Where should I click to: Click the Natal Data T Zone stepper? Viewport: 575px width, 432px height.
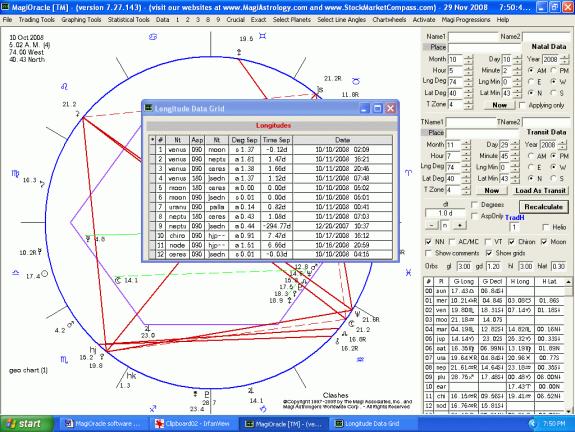[x=468, y=105]
